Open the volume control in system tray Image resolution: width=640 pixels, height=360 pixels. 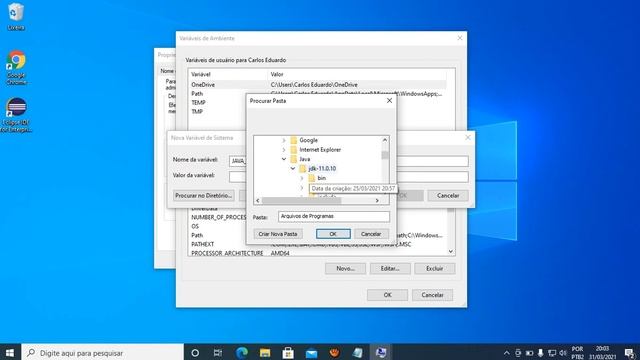(x=563, y=353)
